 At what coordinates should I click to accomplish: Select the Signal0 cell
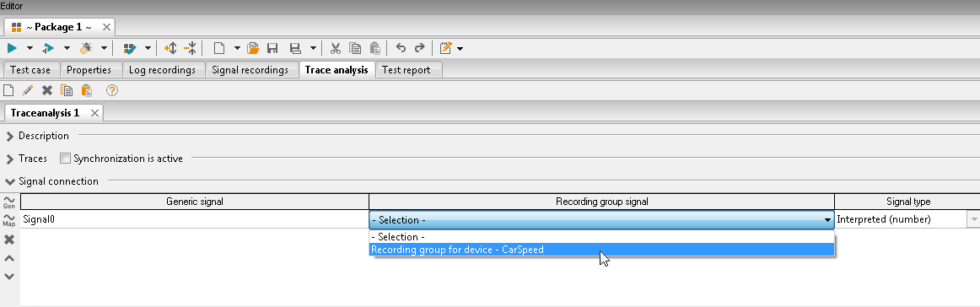point(194,219)
